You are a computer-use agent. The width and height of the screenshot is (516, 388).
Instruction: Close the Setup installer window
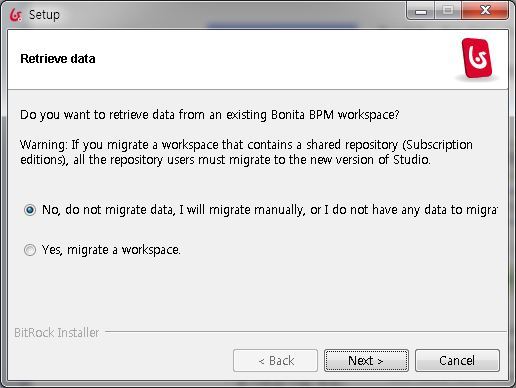(485, 11)
